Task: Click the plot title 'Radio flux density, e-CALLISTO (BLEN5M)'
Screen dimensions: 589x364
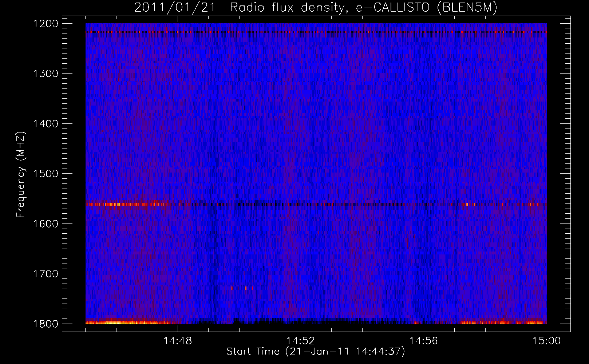Action: 363,8
